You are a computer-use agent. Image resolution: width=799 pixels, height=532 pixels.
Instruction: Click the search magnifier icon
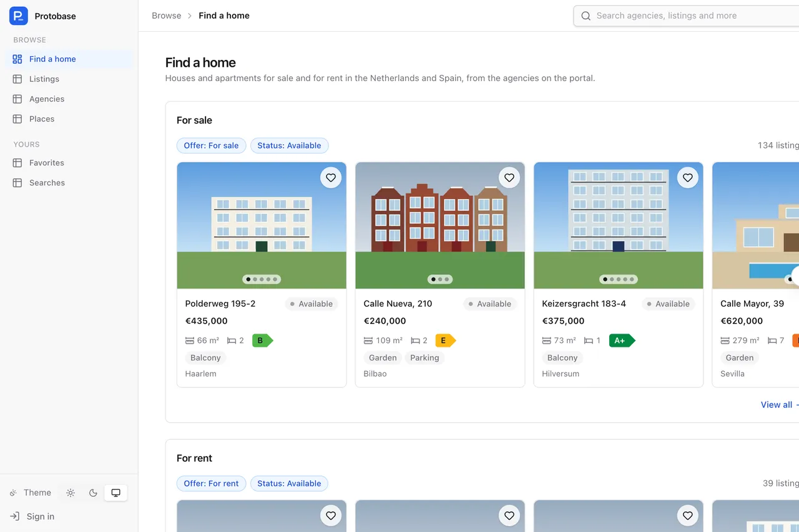click(x=586, y=16)
